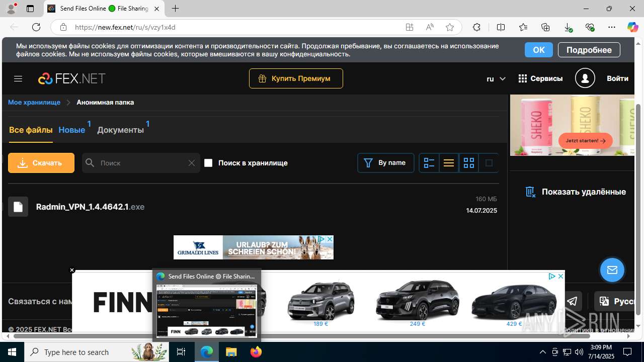Open file Radmin_VPN_1.4.4642.1.exe

(90, 207)
